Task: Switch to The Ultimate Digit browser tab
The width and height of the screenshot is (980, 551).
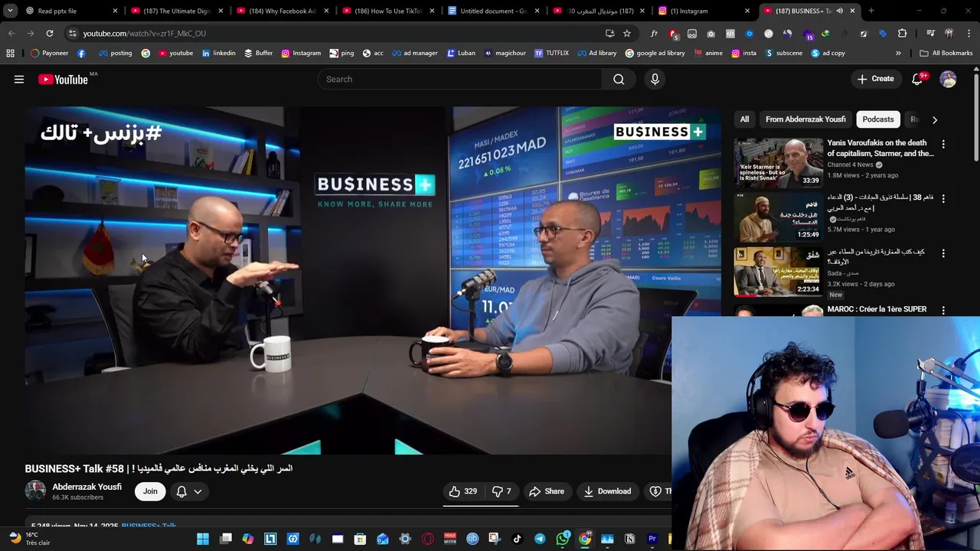Action: (175, 11)
